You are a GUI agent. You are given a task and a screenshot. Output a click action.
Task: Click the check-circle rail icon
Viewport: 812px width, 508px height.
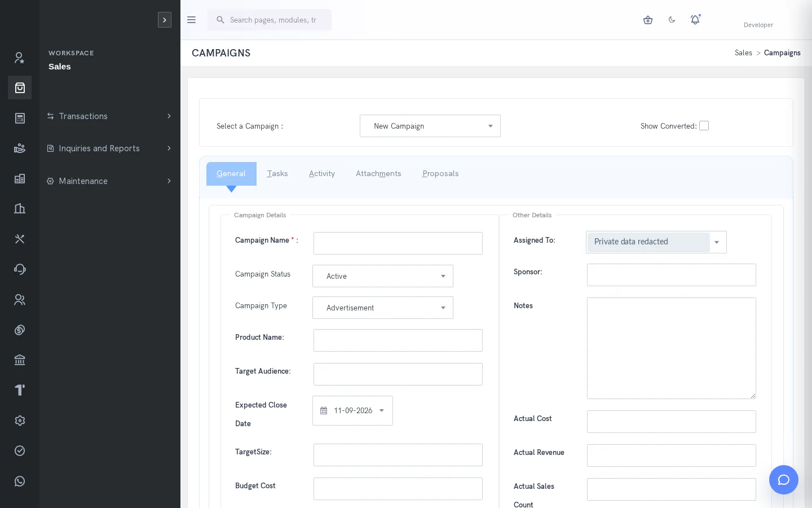tap(20, 450)
